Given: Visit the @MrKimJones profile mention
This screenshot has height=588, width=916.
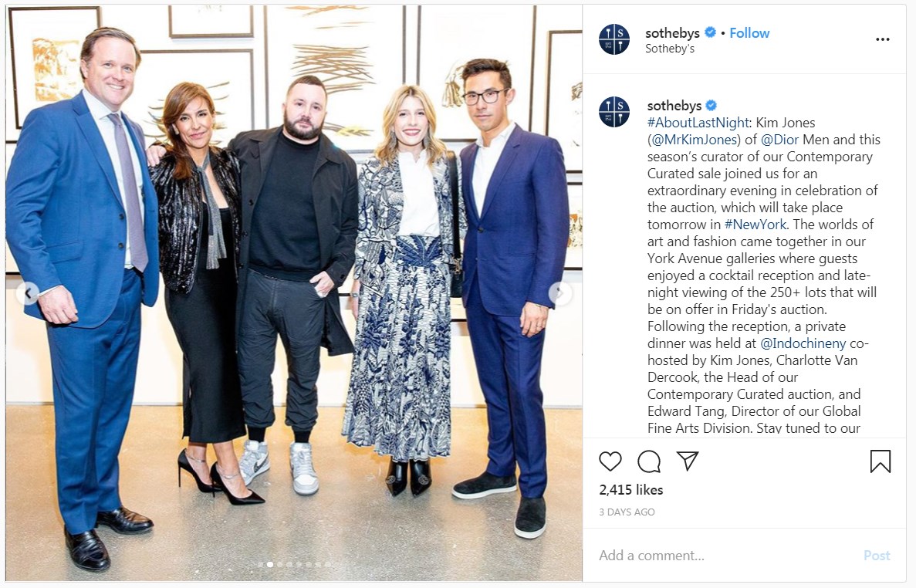Looking at the screenshot, I should pyautogui.click(x=694, y=140).
